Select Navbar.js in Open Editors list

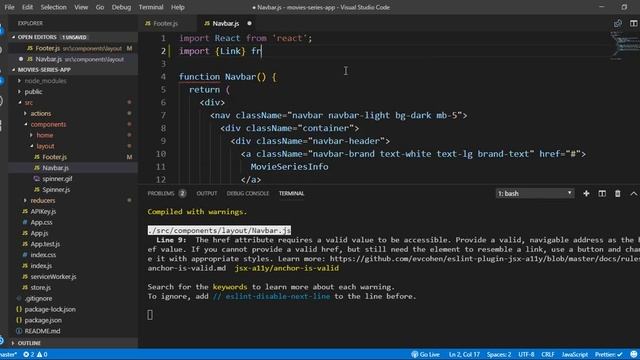tap(73, 59)
